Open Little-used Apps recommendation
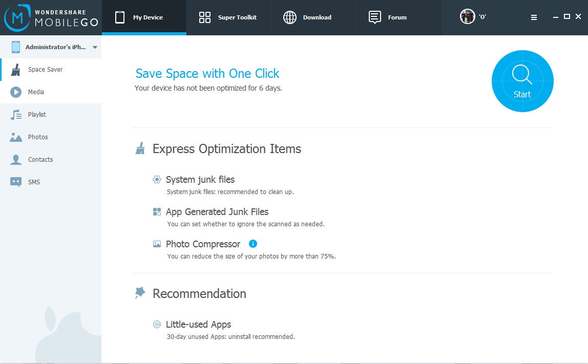This screenshot has width=588, height=364. click(x=198, y=325)
